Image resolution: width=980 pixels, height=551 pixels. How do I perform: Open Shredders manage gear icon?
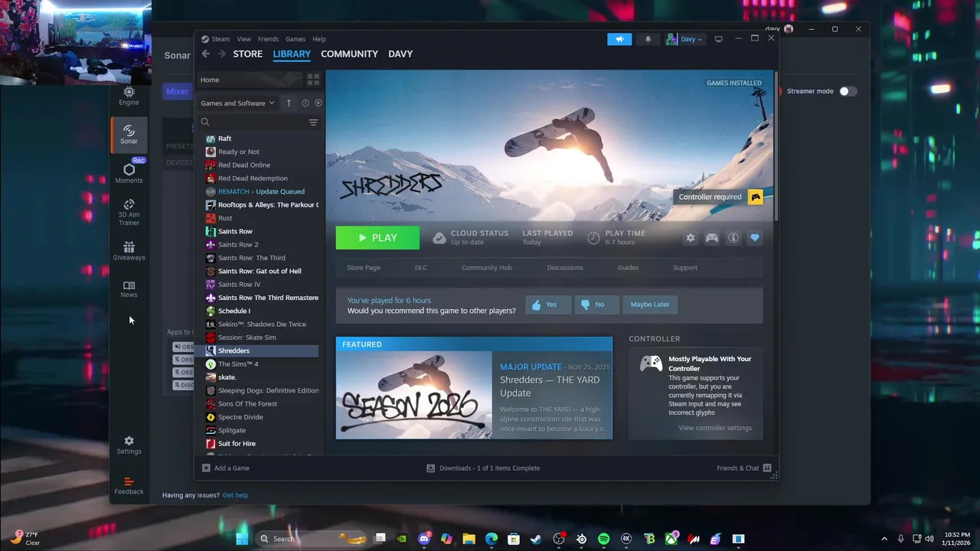click(x=691, y=238)
